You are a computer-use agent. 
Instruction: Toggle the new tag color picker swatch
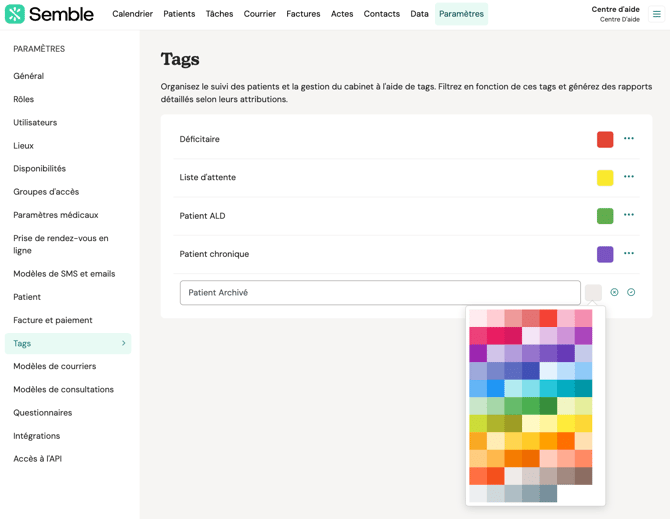(x=593, y=293)
